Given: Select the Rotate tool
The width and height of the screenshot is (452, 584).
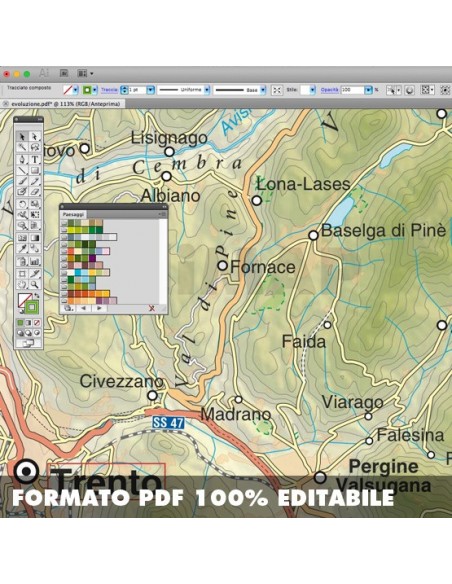Looking at the screenshot, I should click(22, 204).
